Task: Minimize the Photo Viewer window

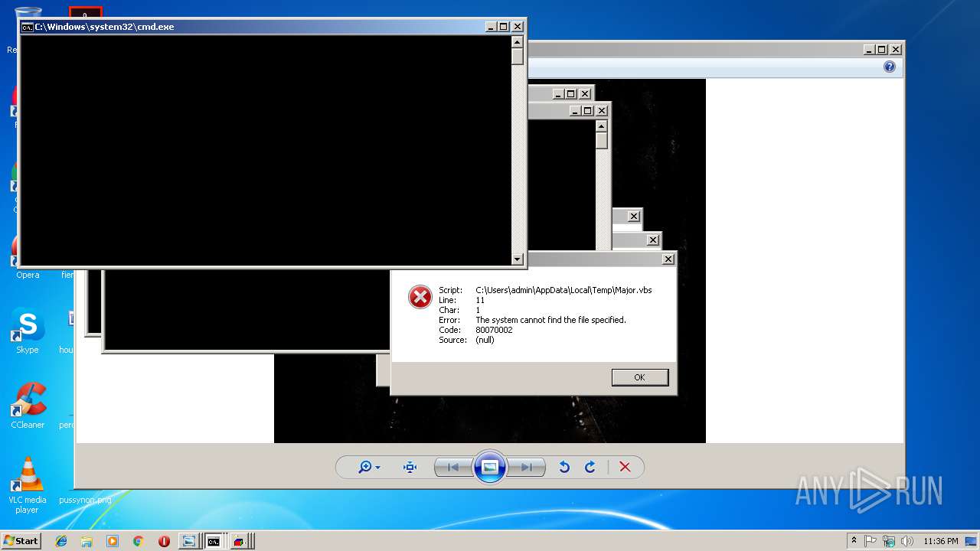Action: pyautogui.click(x=869, y=50)
